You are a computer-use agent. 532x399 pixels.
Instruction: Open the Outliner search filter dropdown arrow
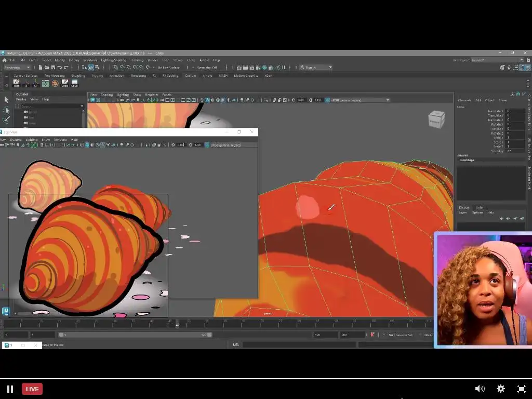click(x=82, y=106)
